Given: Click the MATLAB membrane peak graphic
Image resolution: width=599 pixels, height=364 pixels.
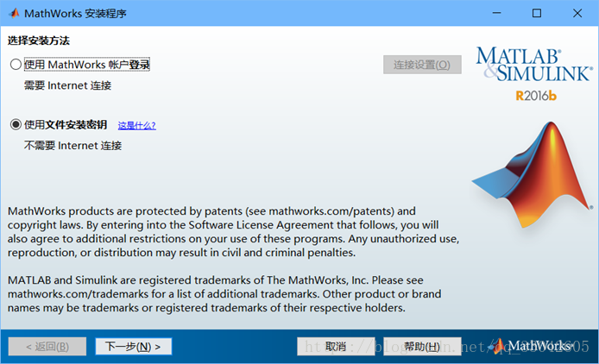Looking at the screenshot, I should (533, 174).
